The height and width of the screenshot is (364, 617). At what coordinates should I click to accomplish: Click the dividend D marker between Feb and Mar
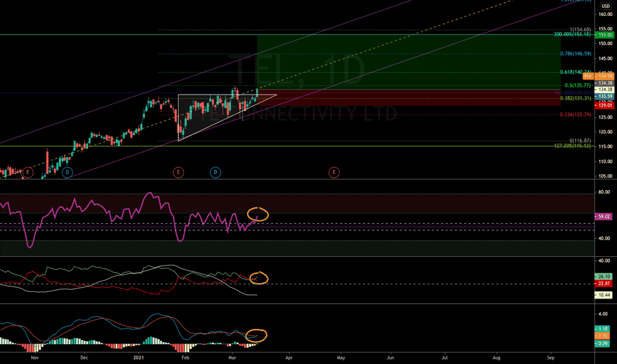click(x=215, y=172)
